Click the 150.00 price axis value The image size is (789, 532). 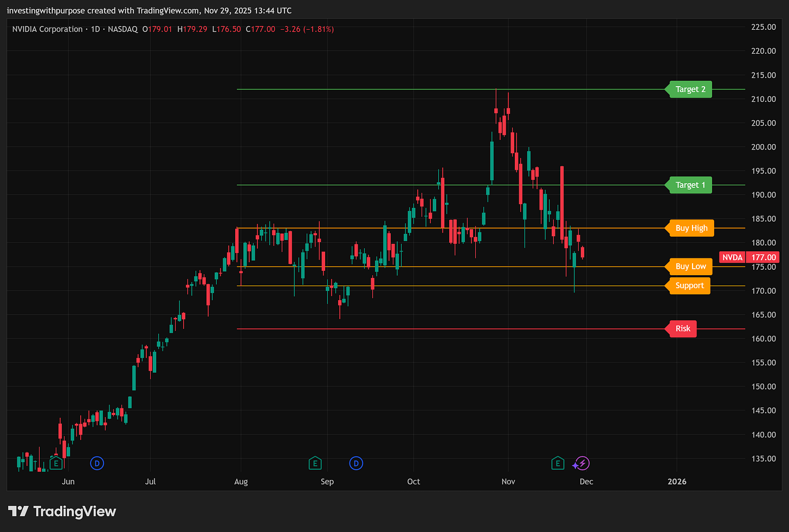pos(764,386)
